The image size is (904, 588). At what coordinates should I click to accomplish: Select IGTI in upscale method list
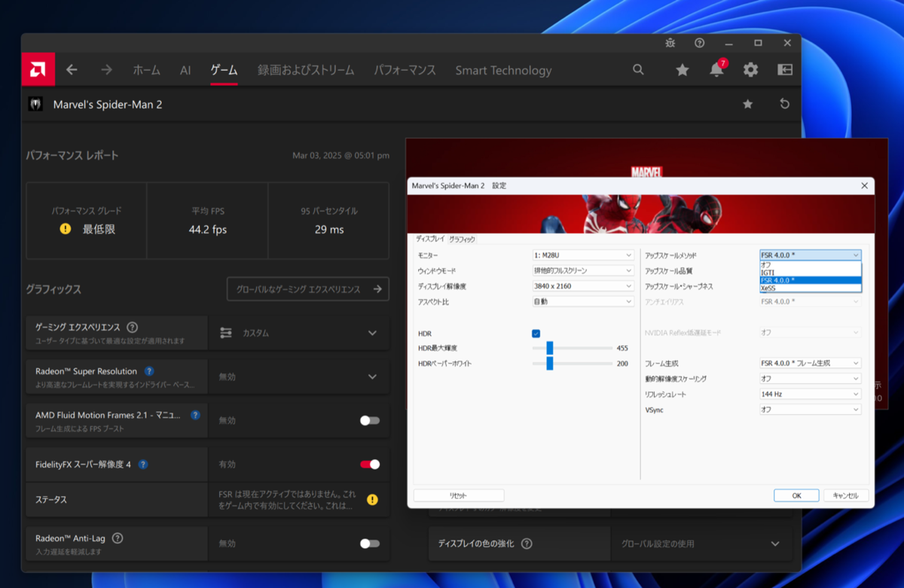point(810,273)
